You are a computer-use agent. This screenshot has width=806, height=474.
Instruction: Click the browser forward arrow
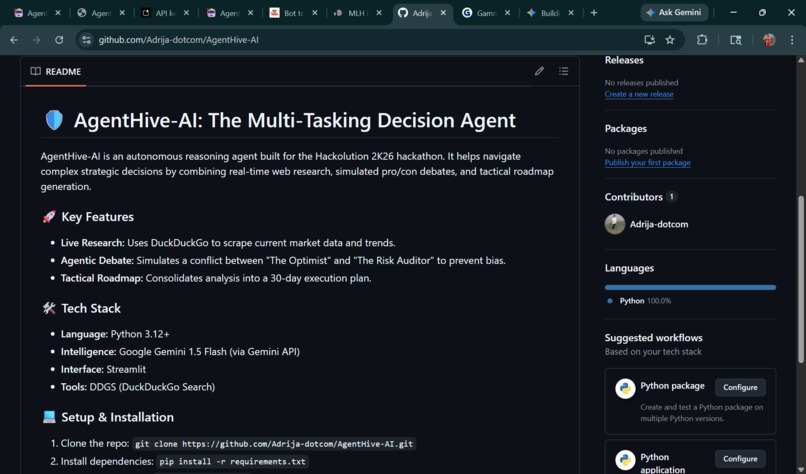click(x=36, y=40)
